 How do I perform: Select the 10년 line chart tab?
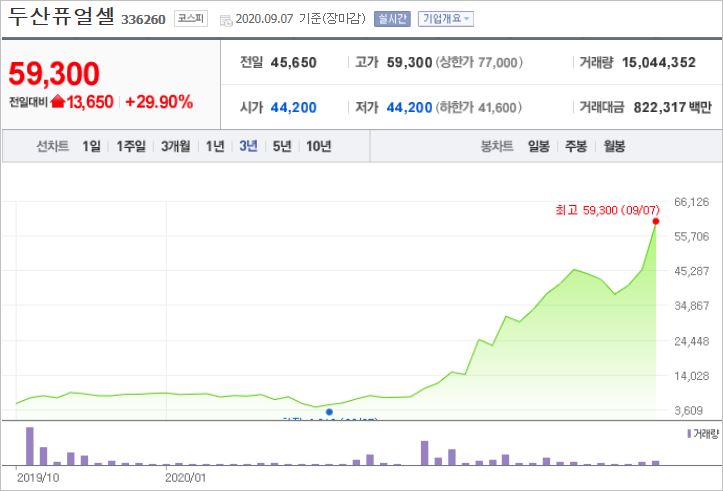(x=319, y=146)
